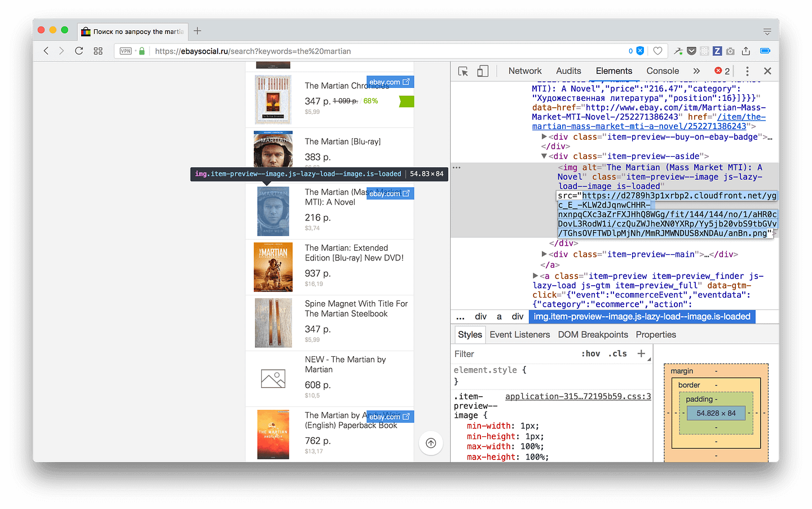Open a new tab with plus button

pos(197,31)
